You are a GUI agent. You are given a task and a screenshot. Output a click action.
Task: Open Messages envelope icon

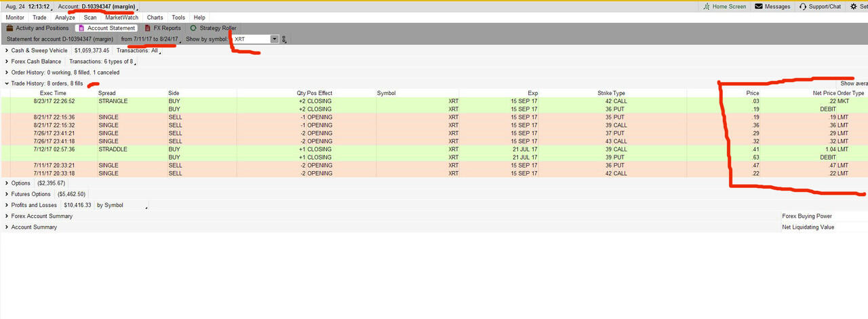(758, 6)
